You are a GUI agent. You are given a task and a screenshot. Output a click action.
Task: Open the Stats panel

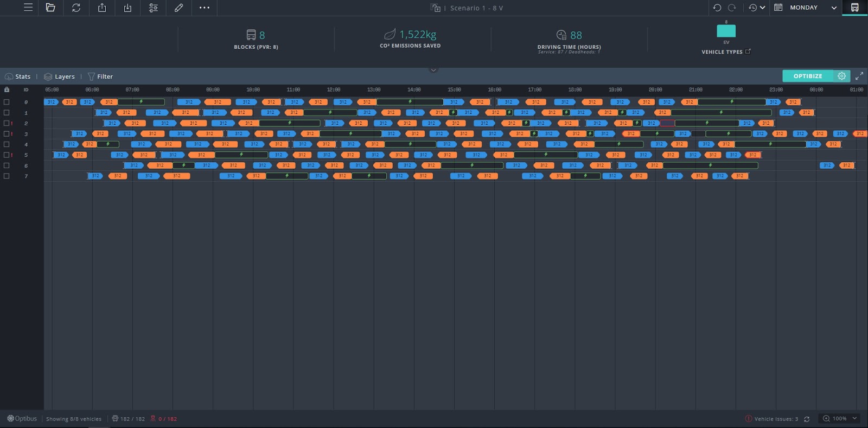[17, 76]
